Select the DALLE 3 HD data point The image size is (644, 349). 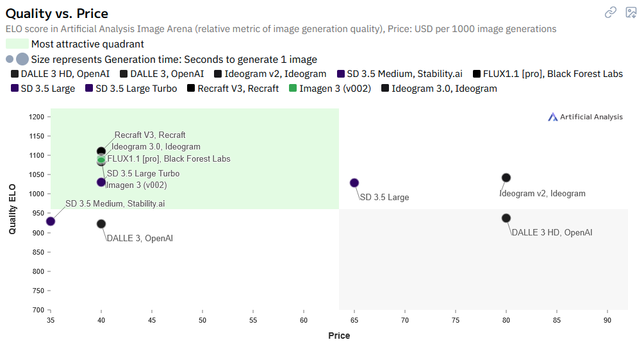(506, 218)
